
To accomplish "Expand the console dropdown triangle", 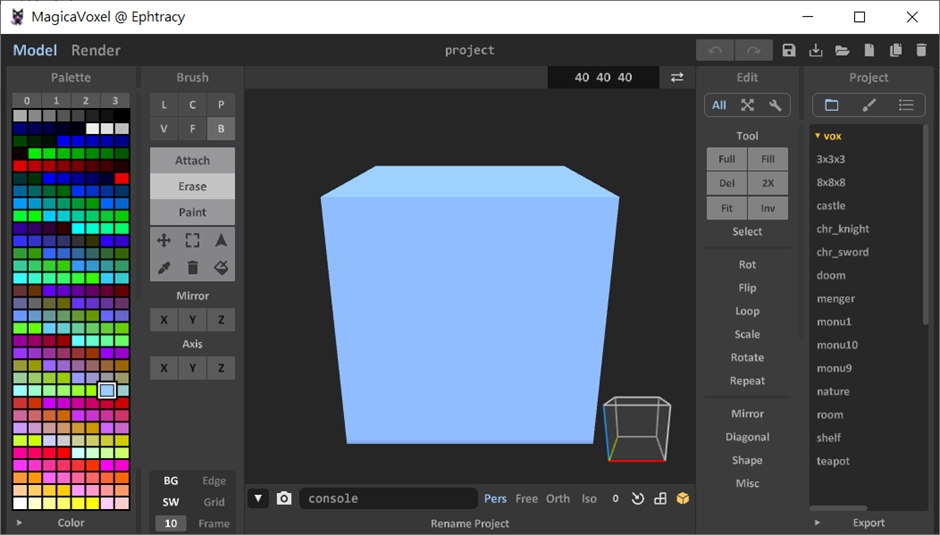I will click(258, 498).
